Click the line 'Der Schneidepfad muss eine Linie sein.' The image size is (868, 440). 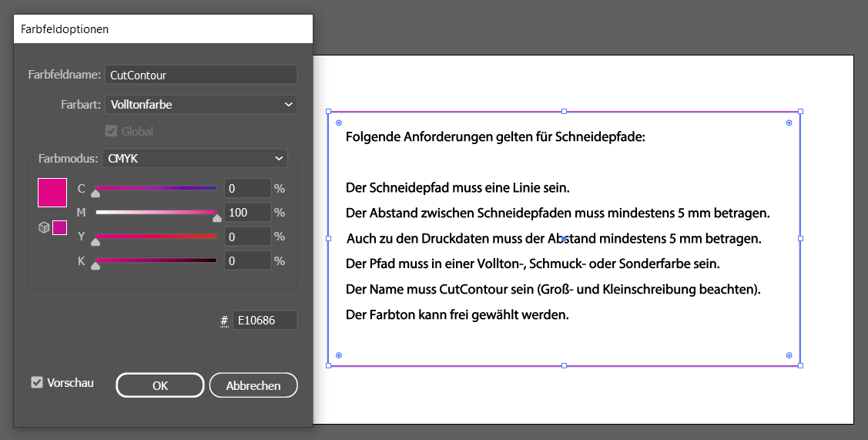click(457, 188)
